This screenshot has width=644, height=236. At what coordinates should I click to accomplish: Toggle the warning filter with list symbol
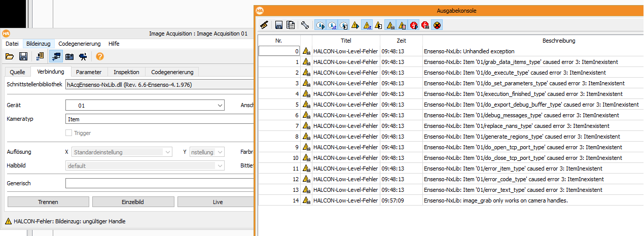click(x=402, y=24)
